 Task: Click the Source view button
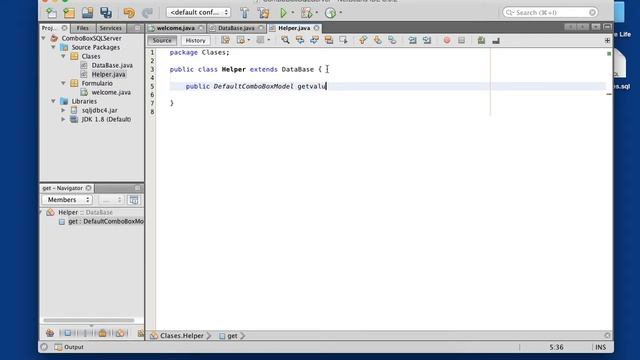[162, 40]
